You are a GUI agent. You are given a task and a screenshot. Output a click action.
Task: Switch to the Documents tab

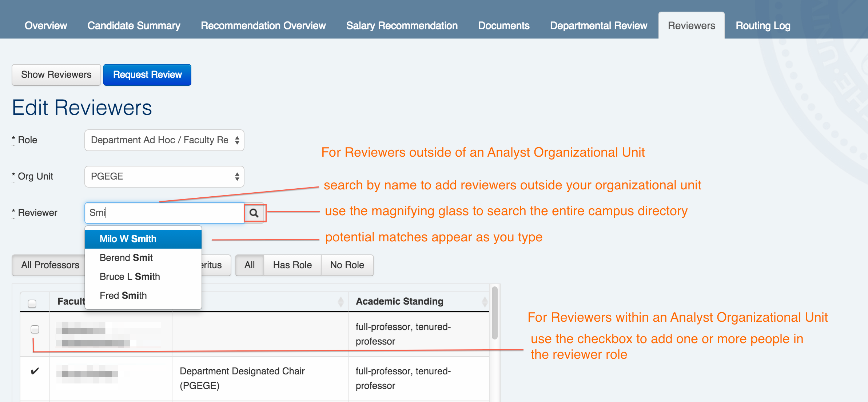504,25
